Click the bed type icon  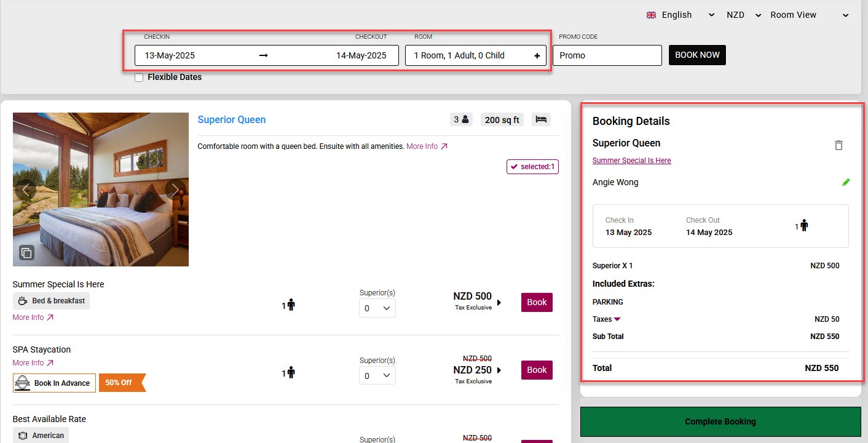click(541, 120)
